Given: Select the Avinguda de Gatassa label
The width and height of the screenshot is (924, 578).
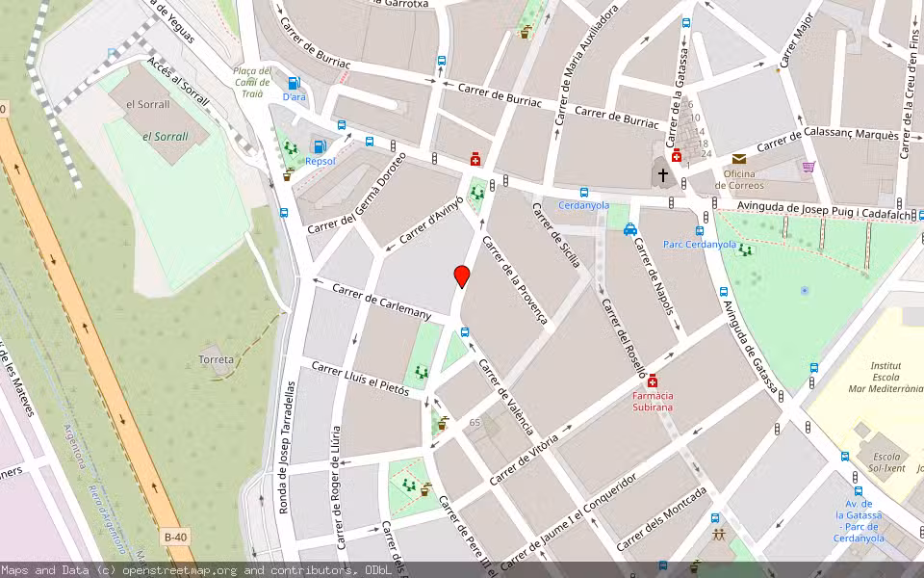Looking at the screenshot, I should (x=750, y=346).
